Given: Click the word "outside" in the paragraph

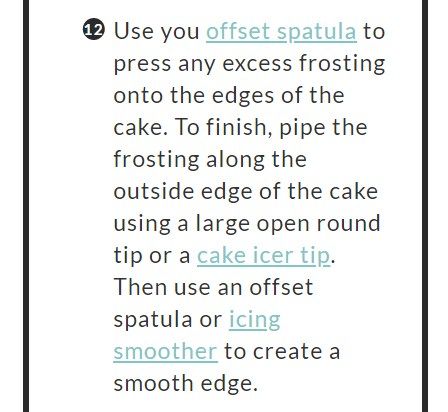Looking at the screenshot, I should (x=154, y=191).
